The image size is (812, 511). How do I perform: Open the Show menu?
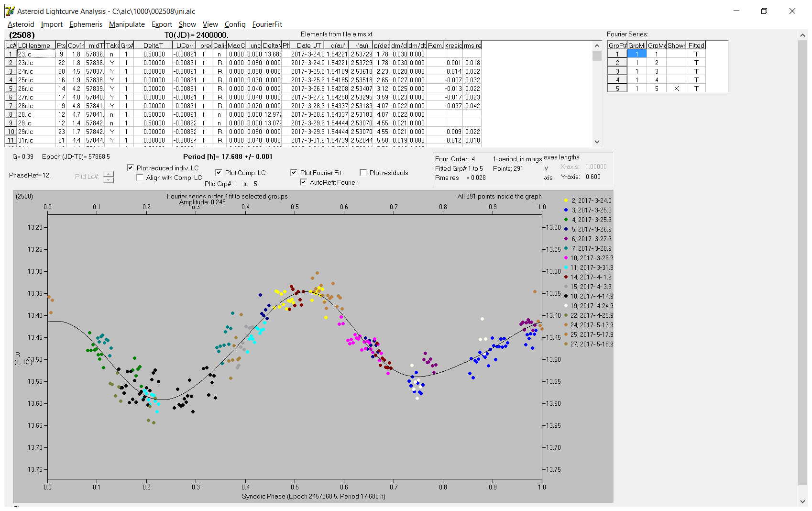(x=187, y=24)
